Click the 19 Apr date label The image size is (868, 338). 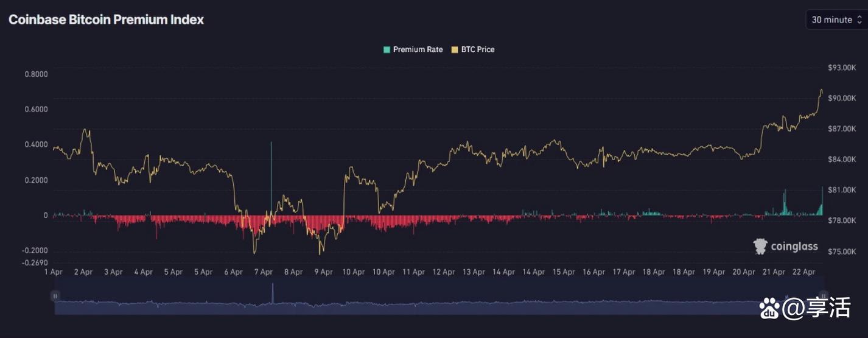click(x=714, y=272)
